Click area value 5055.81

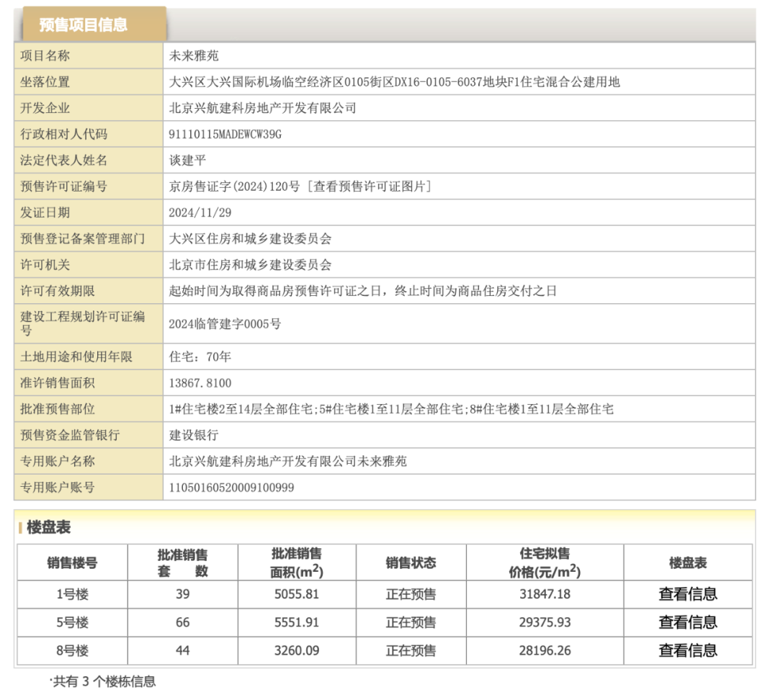297,594
